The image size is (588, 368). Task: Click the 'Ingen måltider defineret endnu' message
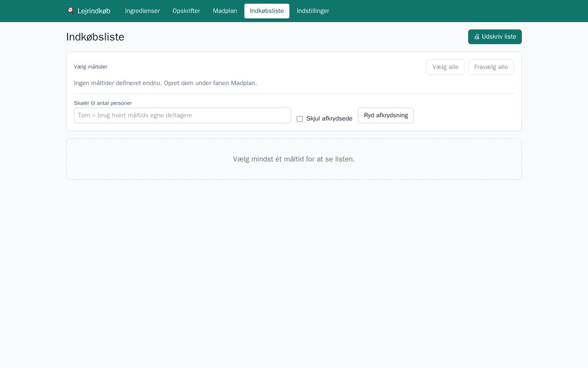(165, 83)
